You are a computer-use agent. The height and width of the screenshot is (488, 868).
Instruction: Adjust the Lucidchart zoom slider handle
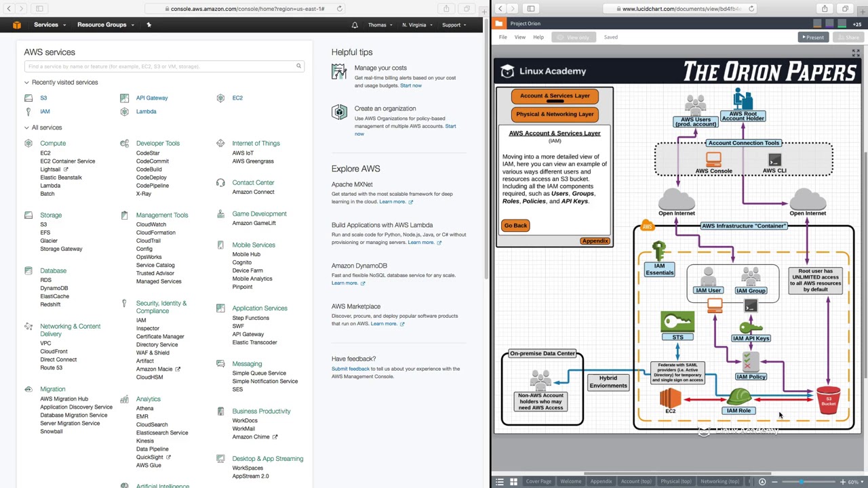[802, 482]
